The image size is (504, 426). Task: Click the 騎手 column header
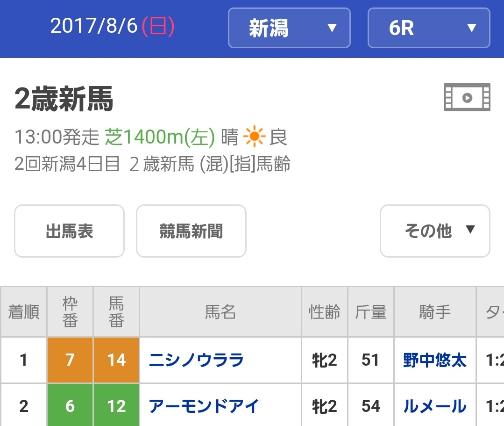pos(434,312)
